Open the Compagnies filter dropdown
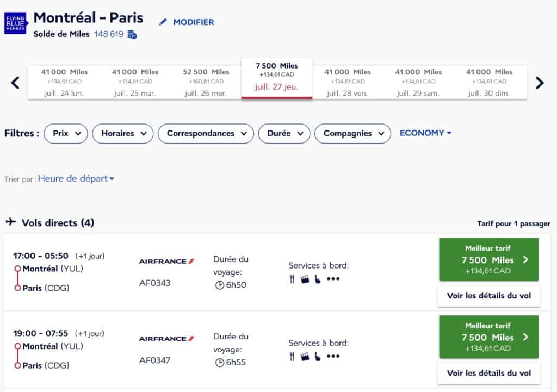 pos(352,133)
